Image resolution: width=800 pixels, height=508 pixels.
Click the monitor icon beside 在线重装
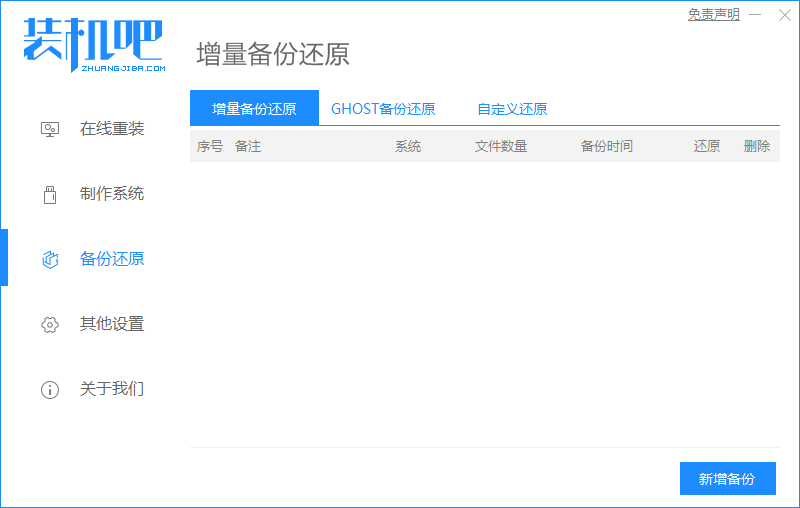pyautogui.click(x=50, y=129)
